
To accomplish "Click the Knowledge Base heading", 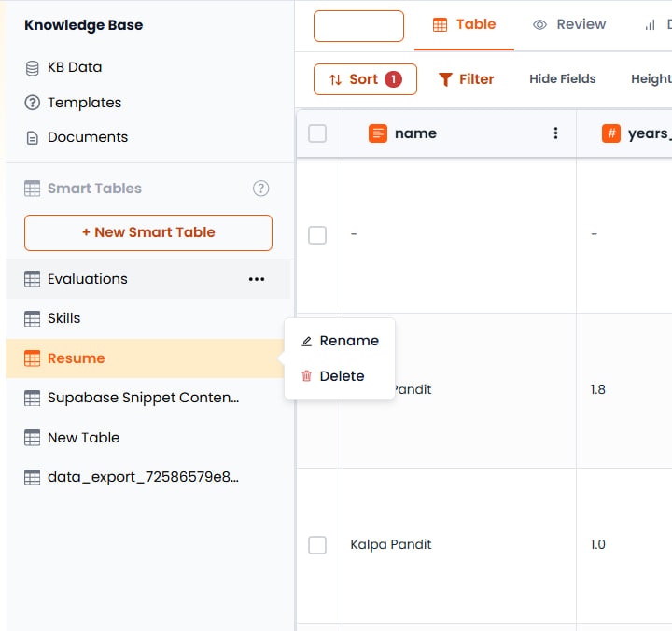I will (84, 25).
